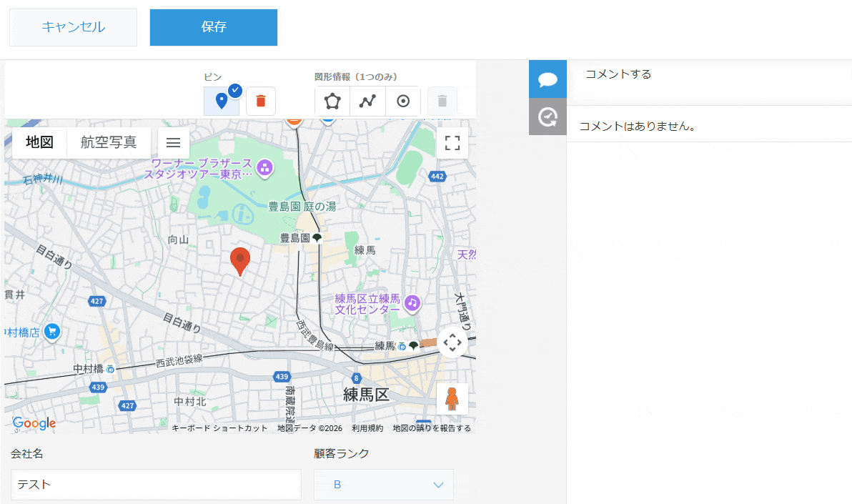Expand the 顧客ランク dropdown
The height and width of the screenshot is (504, 852).
pos(384,485)
